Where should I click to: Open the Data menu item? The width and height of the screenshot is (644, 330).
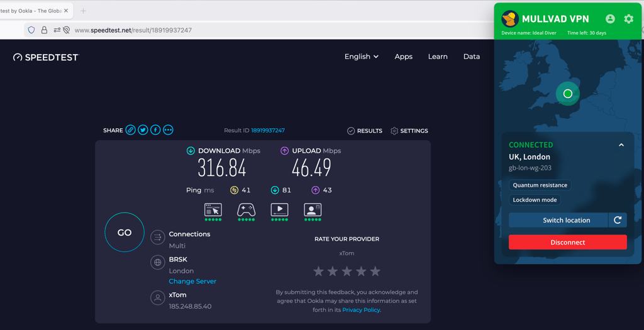[472, 57]
